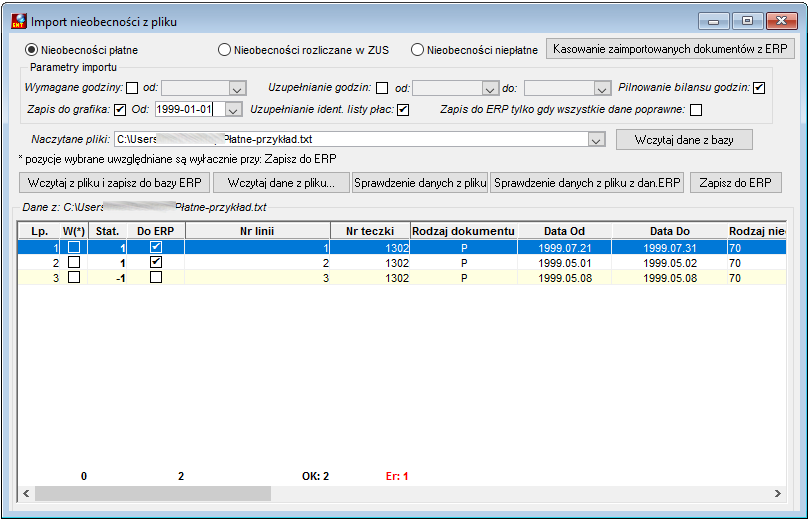Click the horizontal scrollbar thumb

click(x=153, y=494)
